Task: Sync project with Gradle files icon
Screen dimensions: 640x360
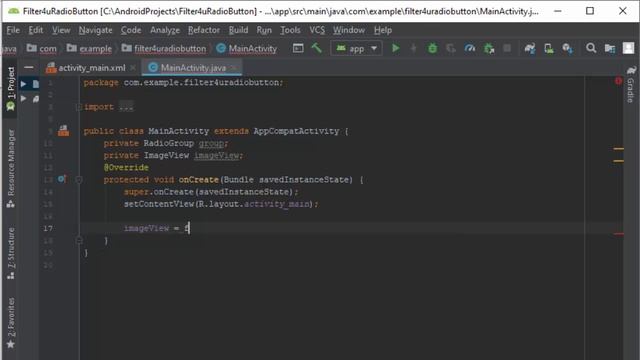Action: (530, 48)
